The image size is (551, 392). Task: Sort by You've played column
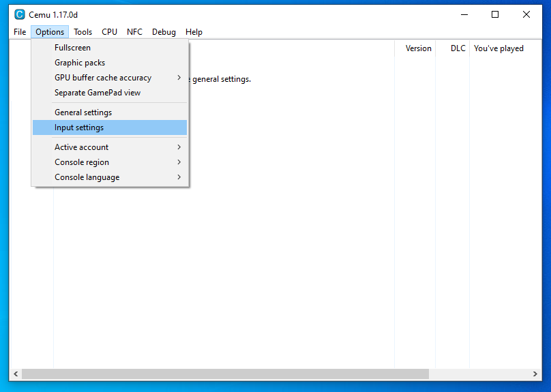(x=505, y=48)
